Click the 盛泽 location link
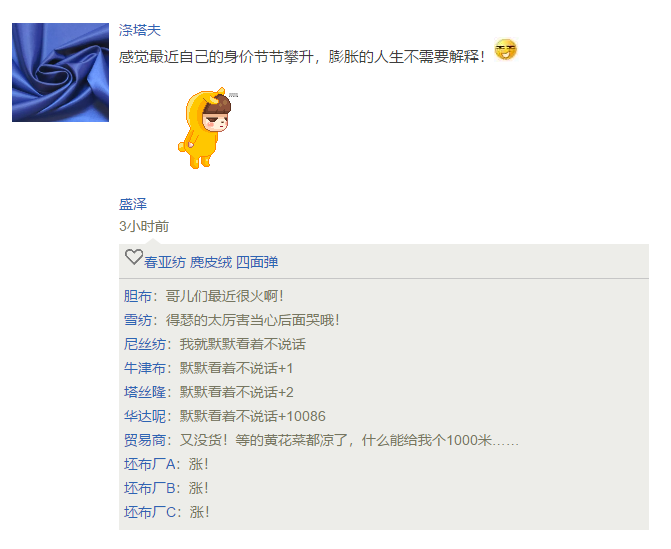The width and height of the screenshot is (671, 549). point(133,204)
